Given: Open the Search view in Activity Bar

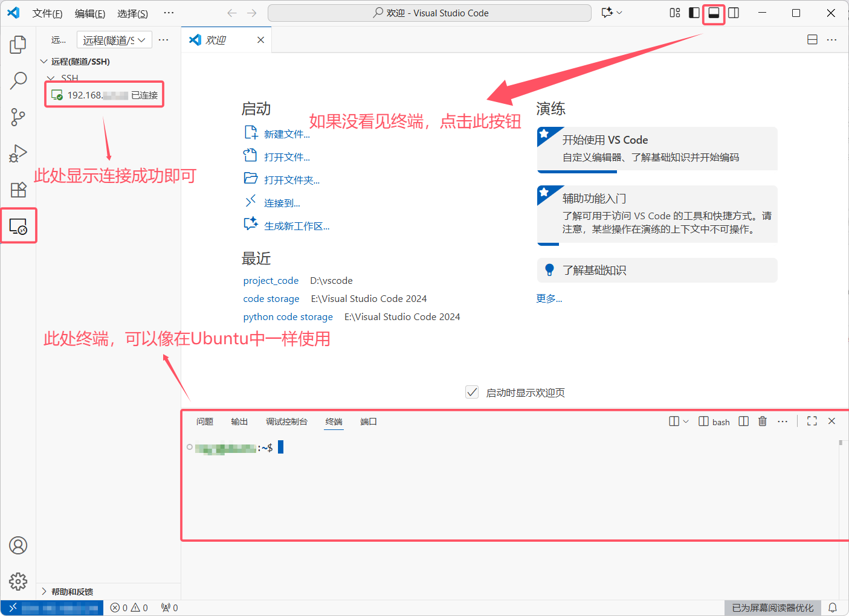Looking at the screenshot, I should (x=18, y=80).
